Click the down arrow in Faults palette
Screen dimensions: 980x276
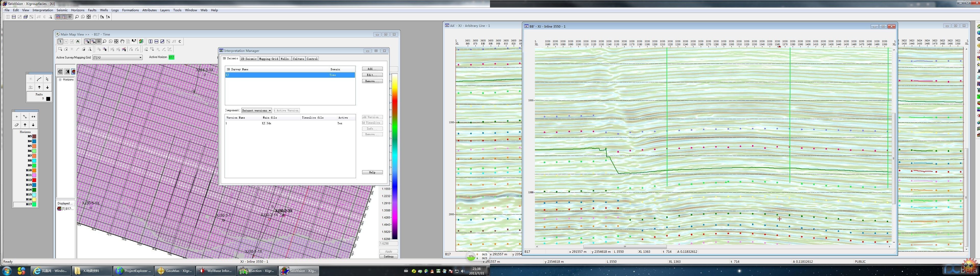tap(47, 87)
